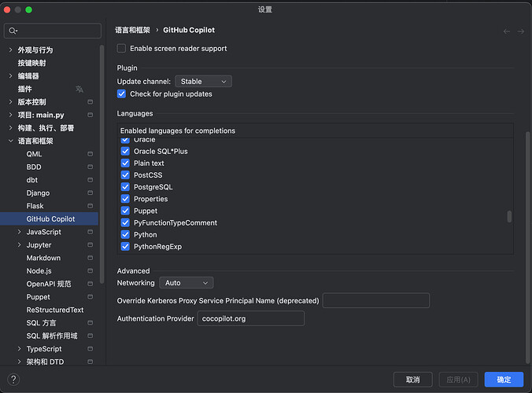
Task: Click project-level icon next to OpenAPI 规范
Action: [91, 284]
